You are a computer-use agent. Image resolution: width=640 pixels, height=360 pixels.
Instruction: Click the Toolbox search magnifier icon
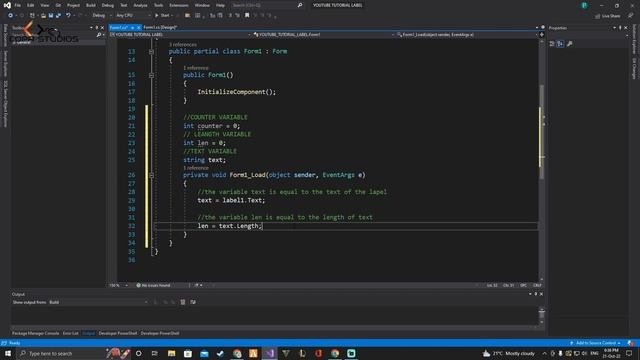pos(98,35)
